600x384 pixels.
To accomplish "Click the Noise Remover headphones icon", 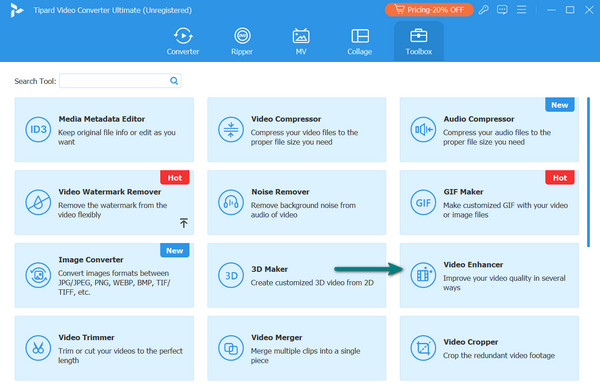I will 231,202.
